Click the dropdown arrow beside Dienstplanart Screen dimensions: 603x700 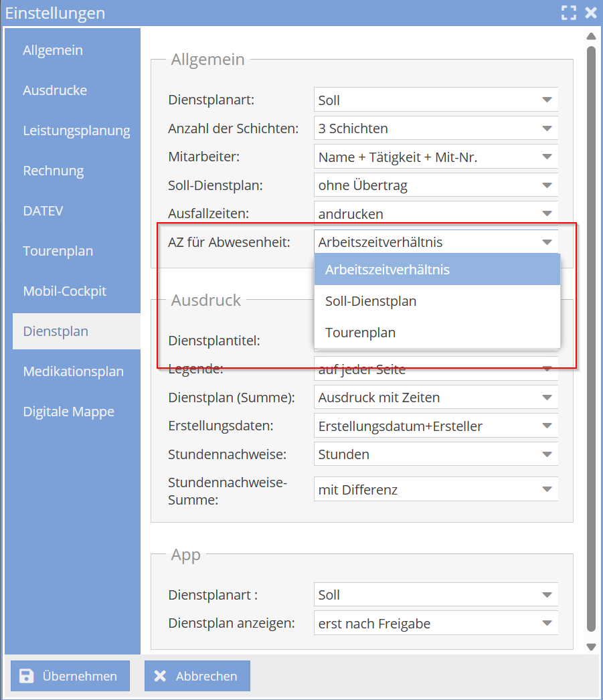click(x=549, y=100)
